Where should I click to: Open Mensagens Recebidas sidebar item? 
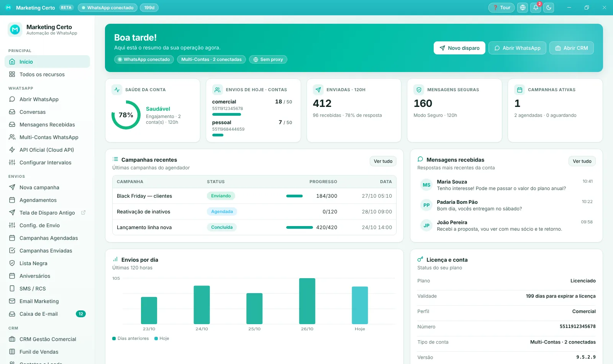47,125
